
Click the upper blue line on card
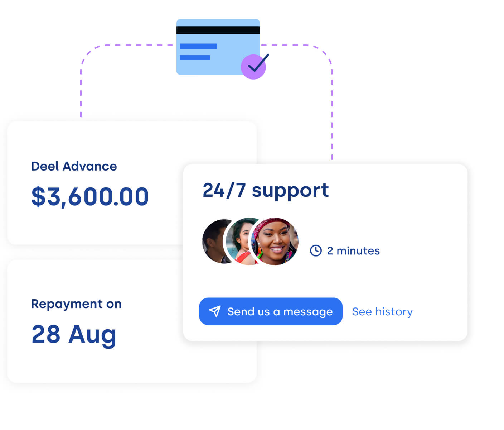coord(198,46)
